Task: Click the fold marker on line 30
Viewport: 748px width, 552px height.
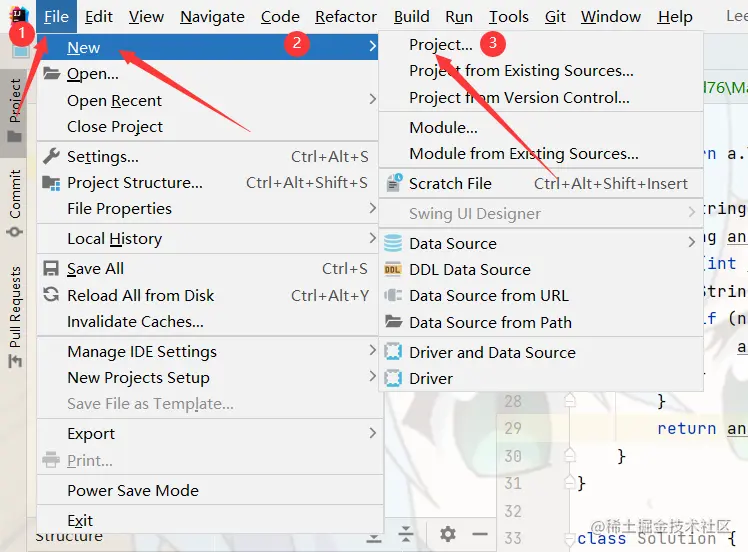Action: click(570, 455)
